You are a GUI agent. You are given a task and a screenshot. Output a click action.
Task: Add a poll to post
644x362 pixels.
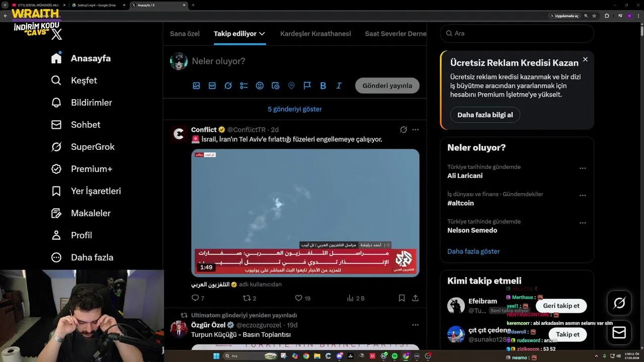coord(244,86)
